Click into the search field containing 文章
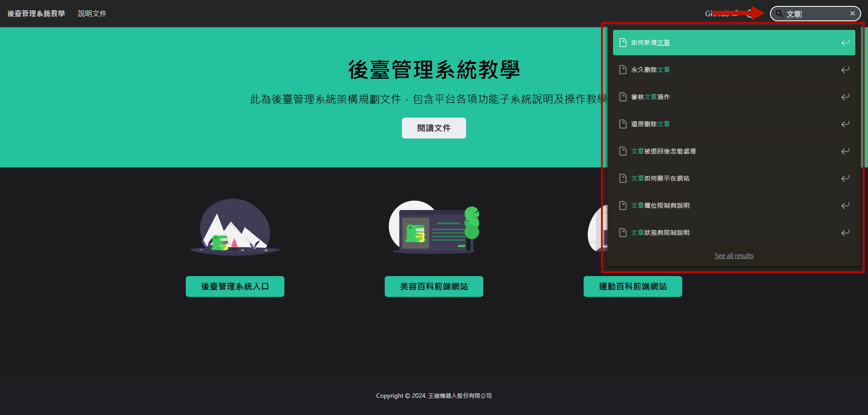Screen dimensions: 868x415 pos(815,14)
